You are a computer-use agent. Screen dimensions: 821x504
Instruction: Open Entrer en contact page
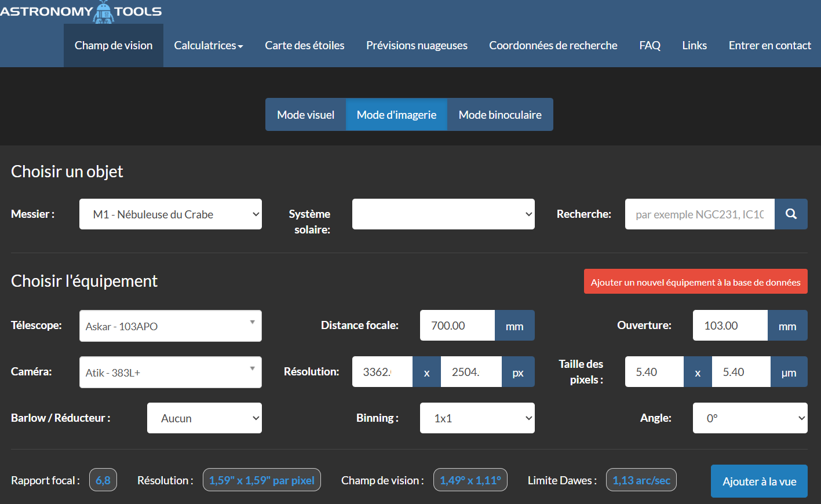click(x=769, y=45)
